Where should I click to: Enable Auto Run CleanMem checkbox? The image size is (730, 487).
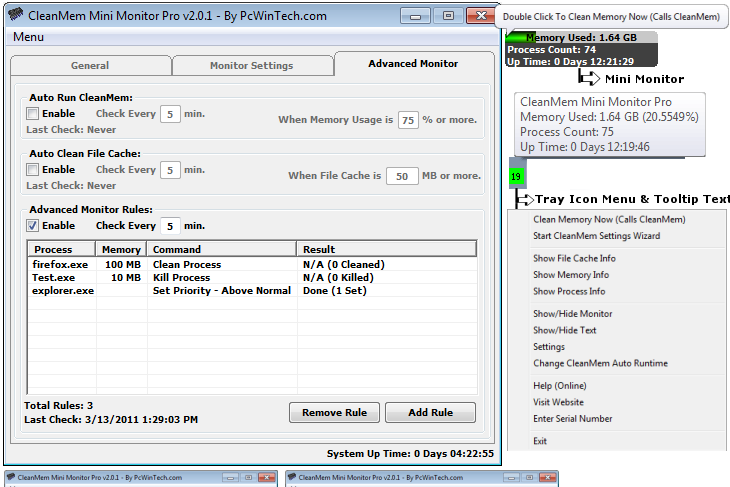pos(32,114)
